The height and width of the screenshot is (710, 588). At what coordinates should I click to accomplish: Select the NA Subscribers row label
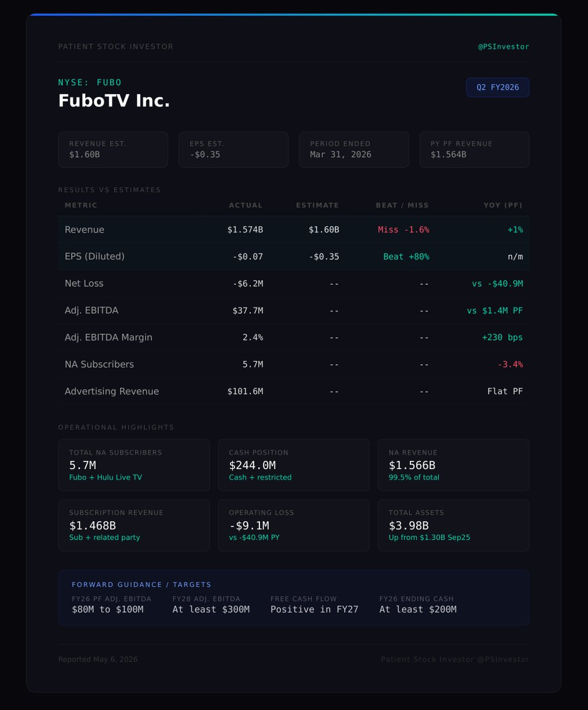[x=99, y=364]
